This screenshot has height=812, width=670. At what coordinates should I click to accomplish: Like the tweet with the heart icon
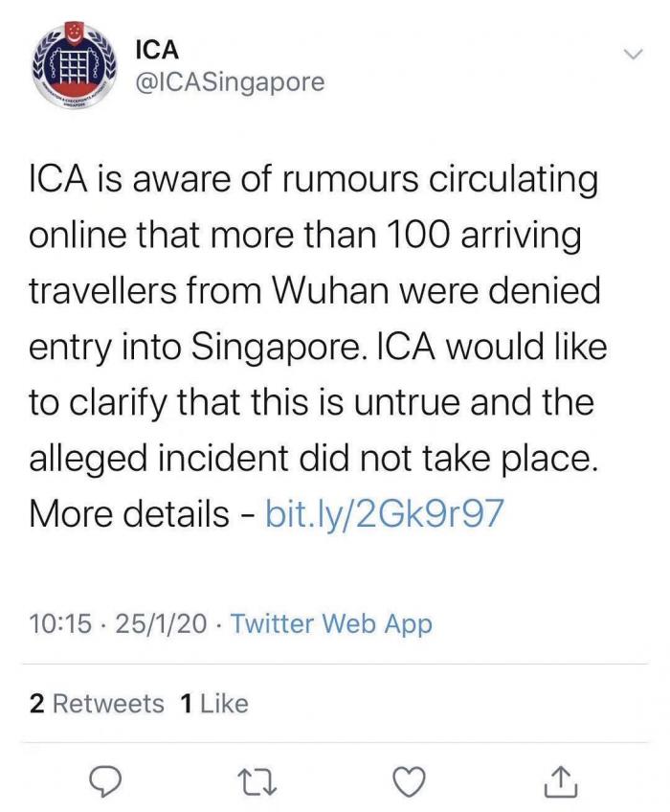pos(410,782)
